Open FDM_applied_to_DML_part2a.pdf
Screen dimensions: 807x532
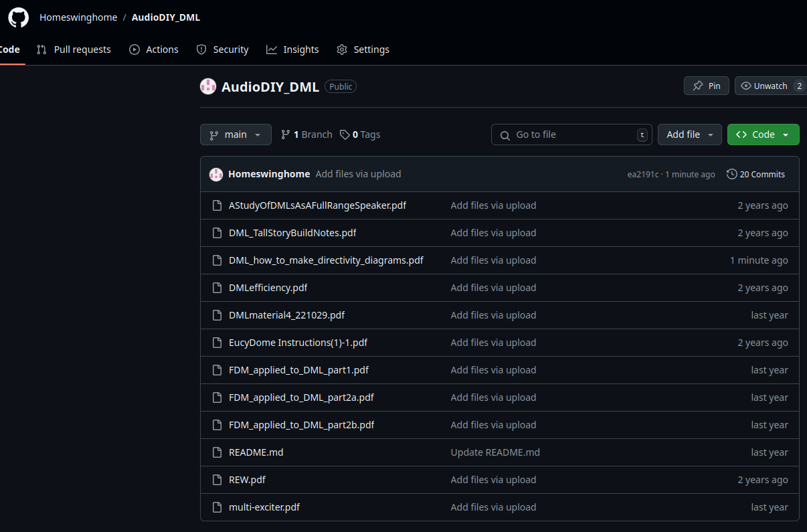point(301,397)
